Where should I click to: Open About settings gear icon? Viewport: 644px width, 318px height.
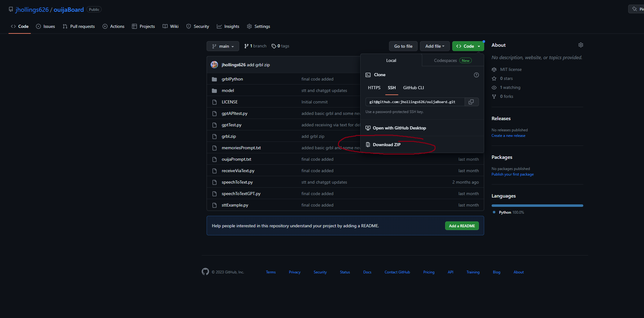click(x=581, y=45)
